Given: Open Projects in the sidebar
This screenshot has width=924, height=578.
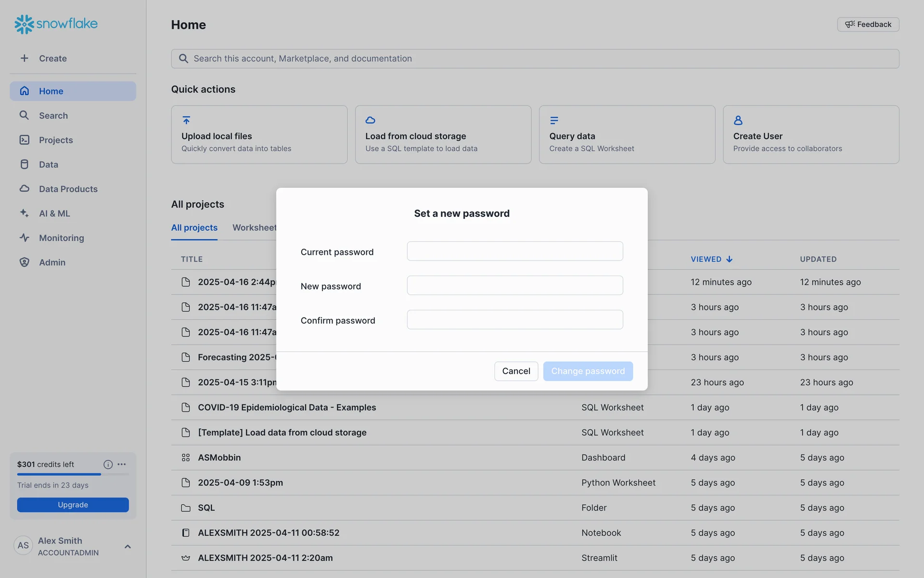Looking at the screenshot, I should [x=56, y=140].
